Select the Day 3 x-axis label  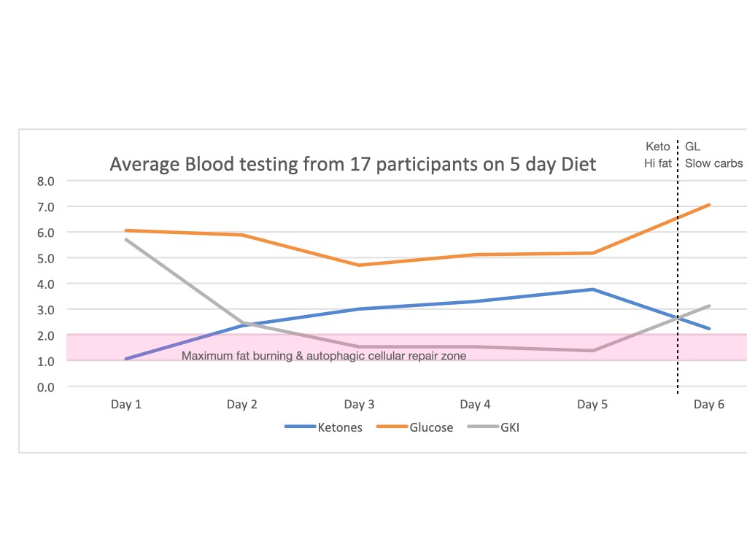coord(359,405)
